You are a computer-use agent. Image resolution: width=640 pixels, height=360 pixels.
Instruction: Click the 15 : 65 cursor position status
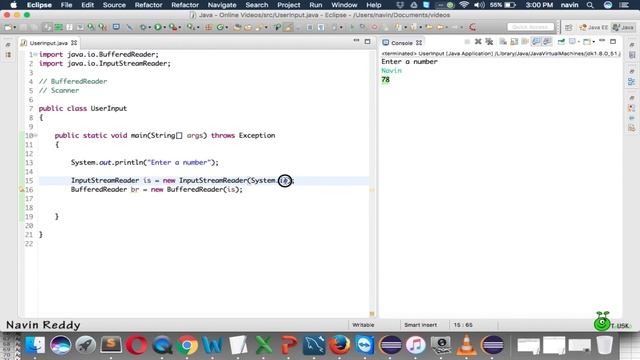[463, 325]
